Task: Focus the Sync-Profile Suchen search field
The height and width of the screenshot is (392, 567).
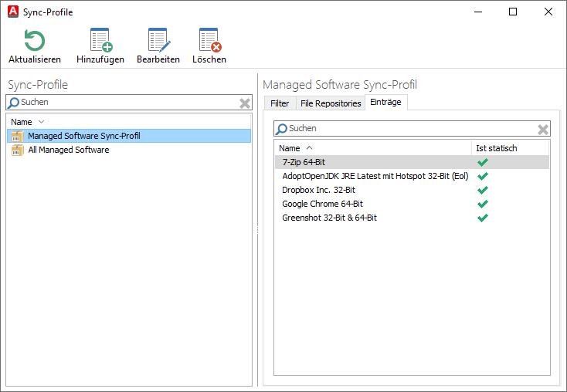Action: point(129,103)
